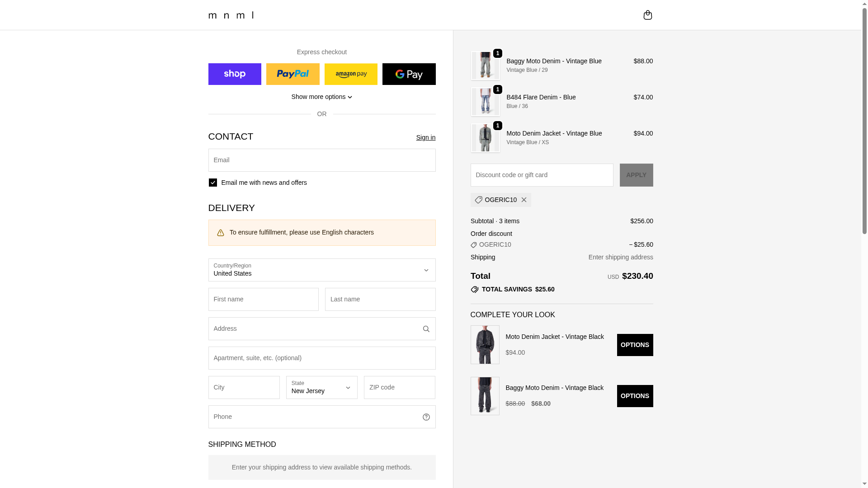The height and width of the screenshot is (488, 868).
Task: Click the B484 Flare Denim thumbnail
Action: click(485, 102)
